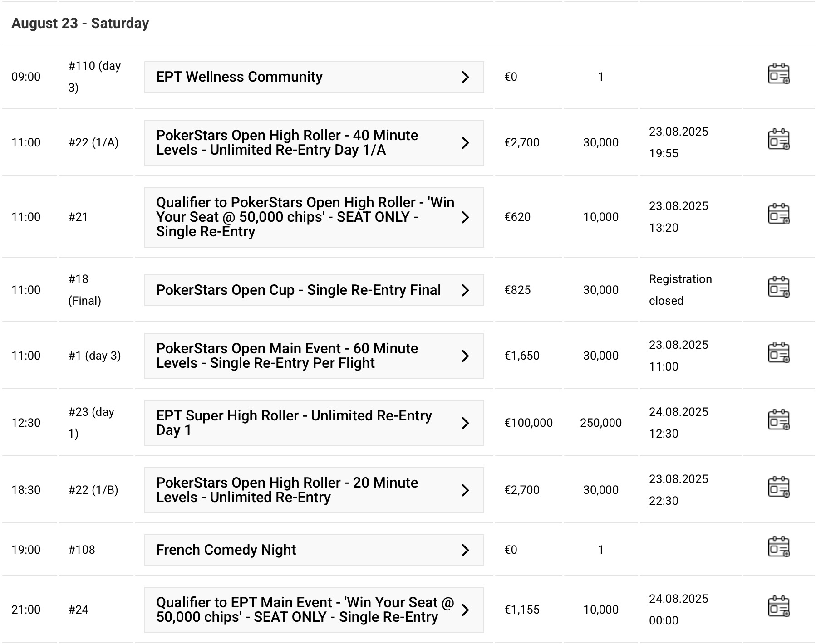
Task: Add Main Event day 3 to calendar
Action: pyautogui.click(x=778, y=353)
